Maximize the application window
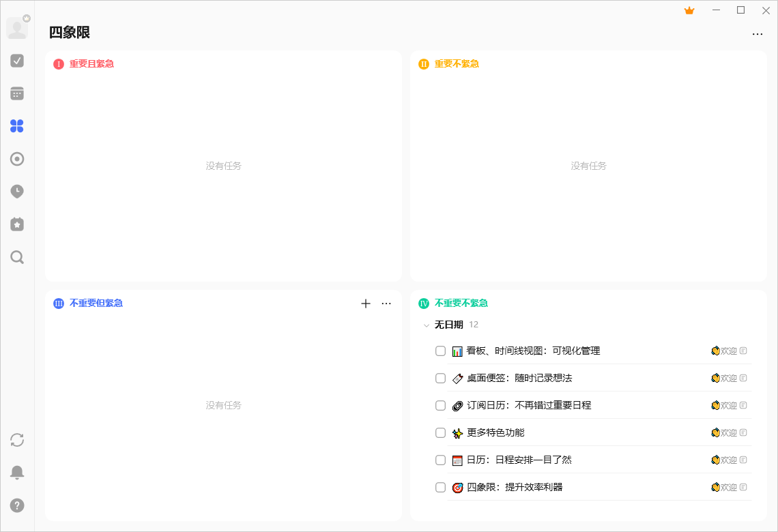 point(740,10)
